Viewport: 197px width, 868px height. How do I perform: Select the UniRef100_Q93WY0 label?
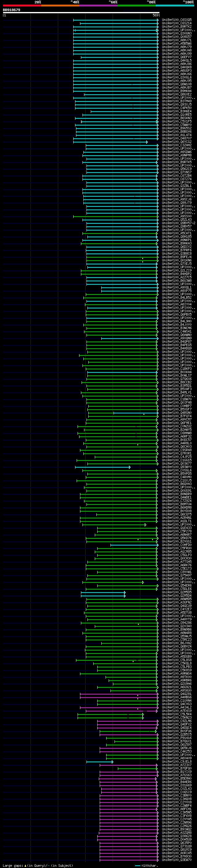(177, 467)
